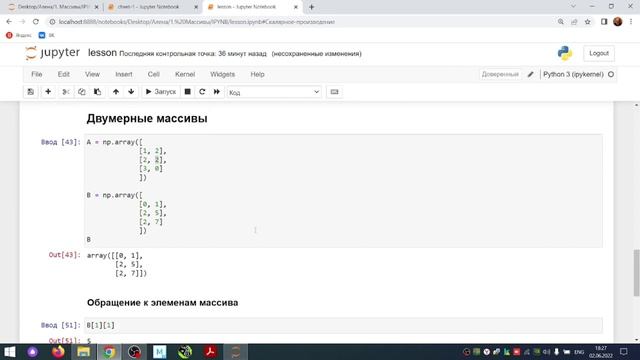Open the Help menu

pos(257,74)
